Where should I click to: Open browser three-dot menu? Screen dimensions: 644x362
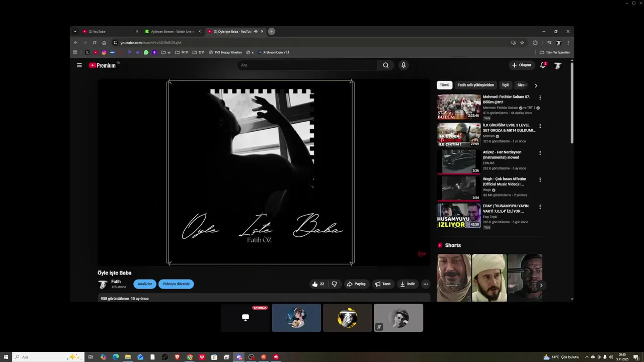tap(568, 43)
